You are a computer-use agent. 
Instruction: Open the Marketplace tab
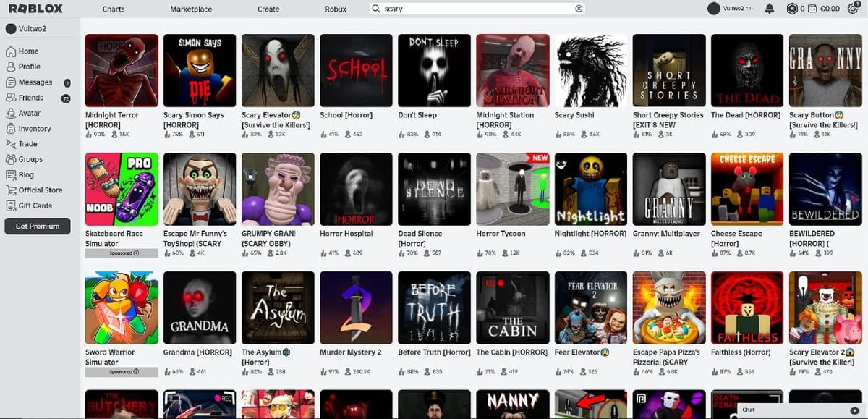click(191, 9)
